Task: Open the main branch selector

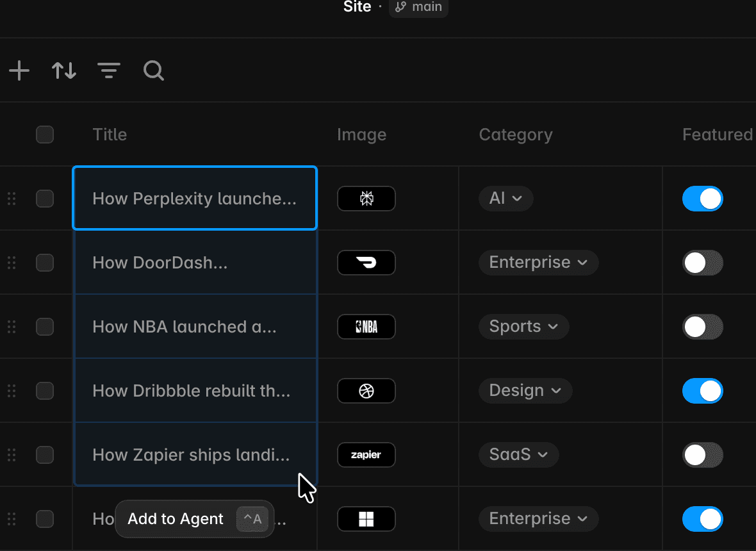Action: (x=418, y=7)
